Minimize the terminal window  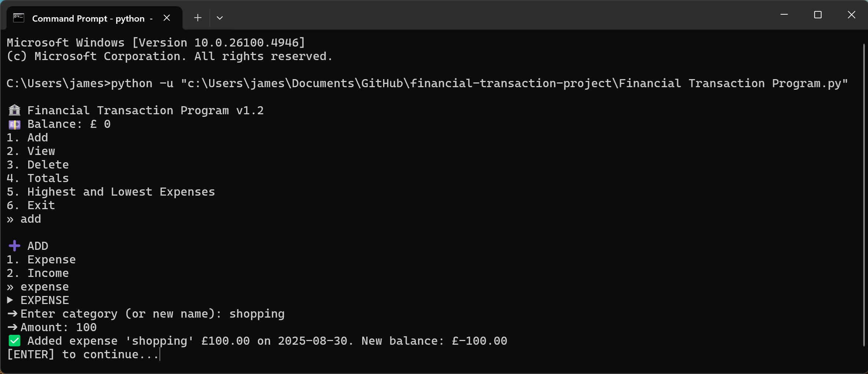784,15
